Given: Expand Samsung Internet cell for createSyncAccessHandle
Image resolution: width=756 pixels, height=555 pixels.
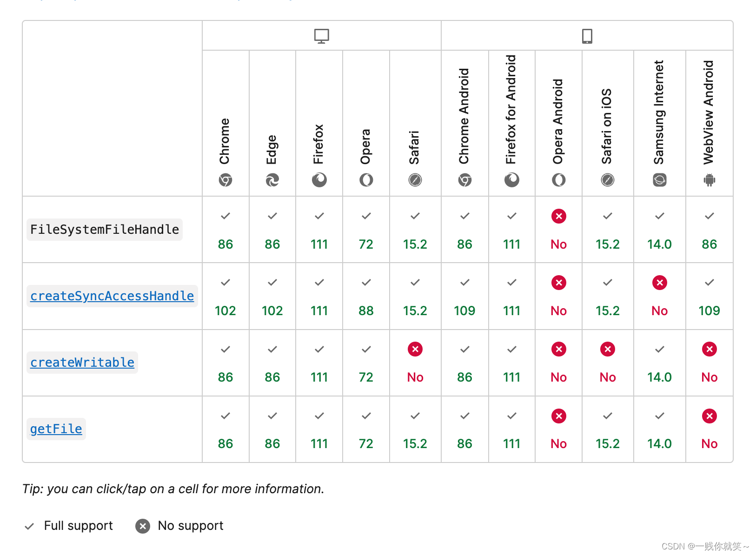Looking at the screenshot, I should (x=660, y=296).
